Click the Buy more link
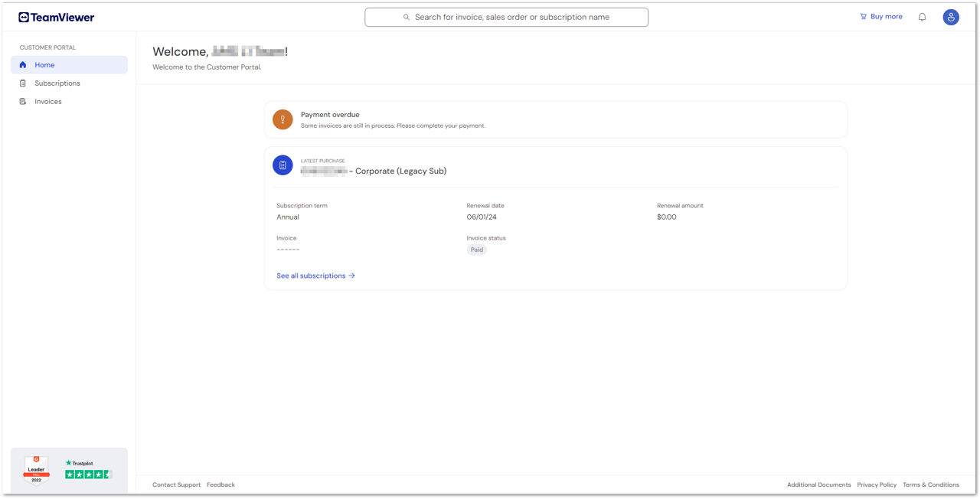This screenshot has width=980, height=499. tap(886, 16)
